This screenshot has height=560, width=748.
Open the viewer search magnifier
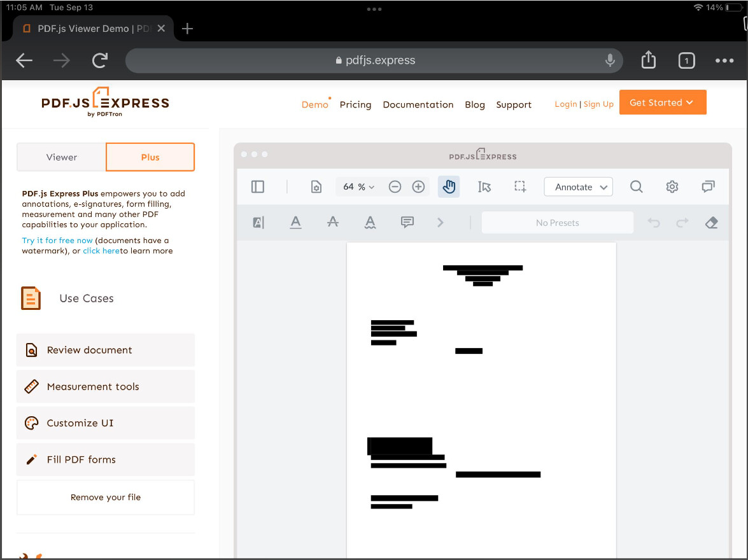tap(637, 186)
